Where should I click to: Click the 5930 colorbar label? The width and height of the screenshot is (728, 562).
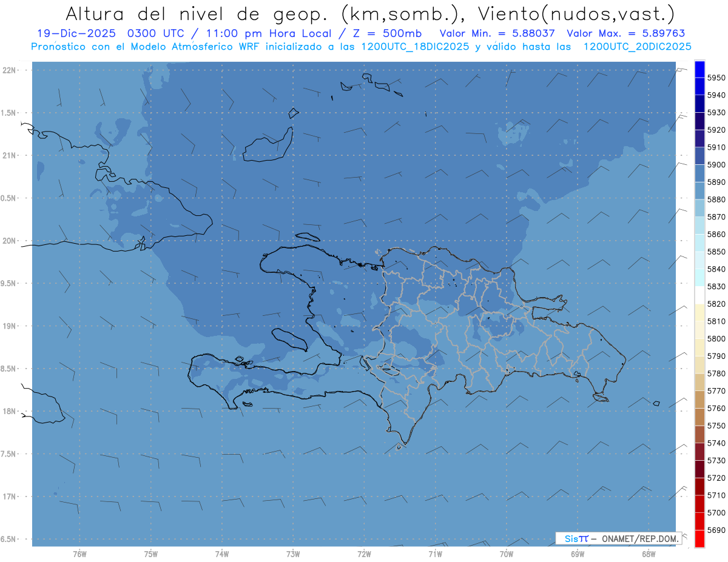716,113
